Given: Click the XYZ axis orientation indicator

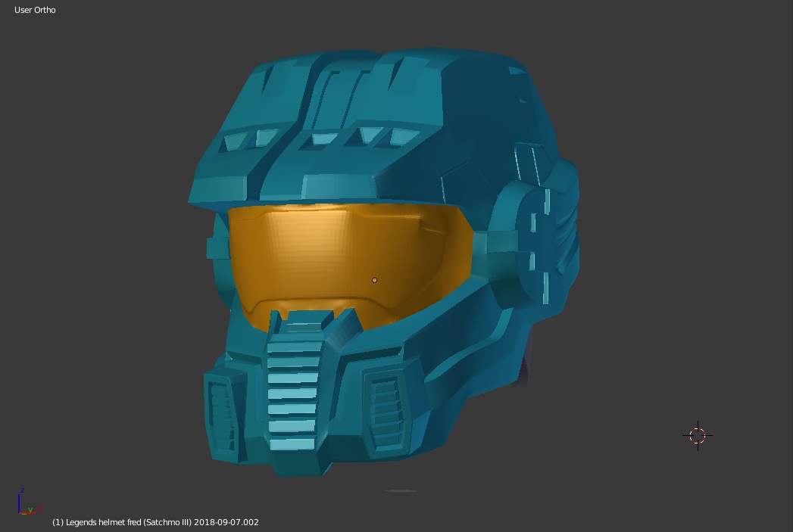Looking at the screenshot, I should coord(30,502).
